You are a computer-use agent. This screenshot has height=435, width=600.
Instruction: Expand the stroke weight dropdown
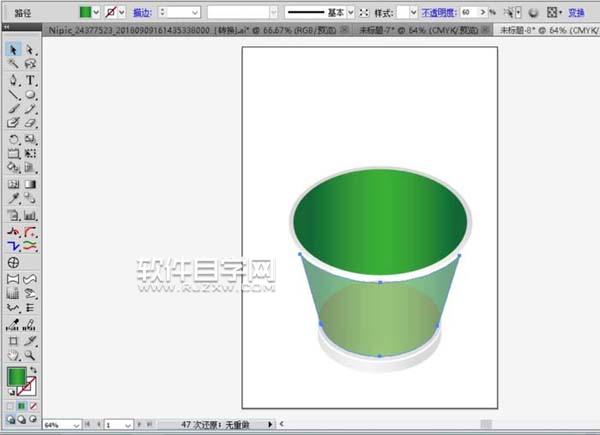195,13
